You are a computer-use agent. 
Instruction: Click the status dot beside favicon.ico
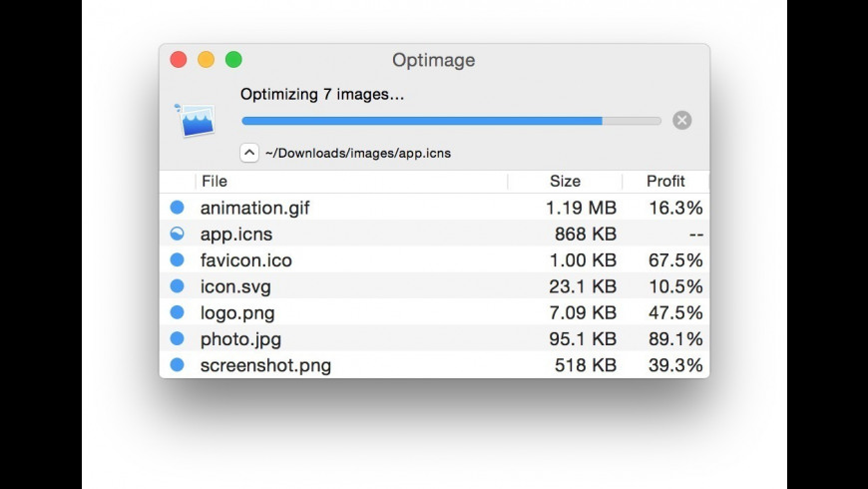click(x=178, y=259)
